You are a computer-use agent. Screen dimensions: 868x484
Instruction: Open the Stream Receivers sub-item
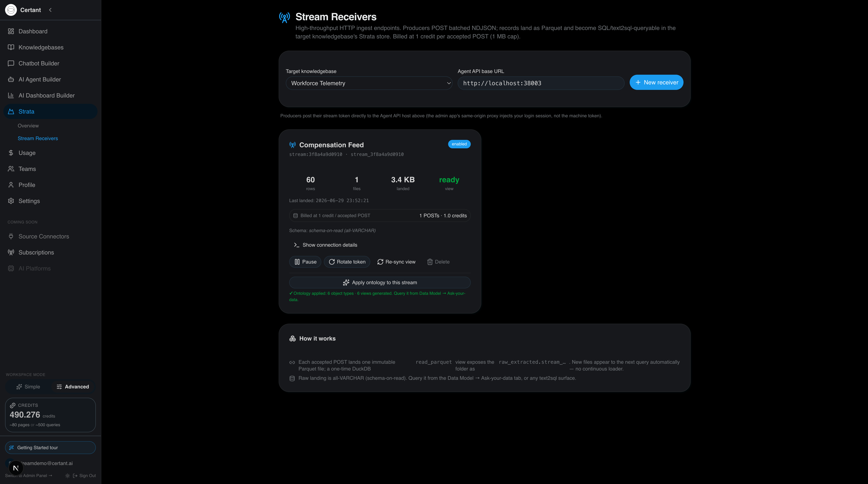(38, 138)
